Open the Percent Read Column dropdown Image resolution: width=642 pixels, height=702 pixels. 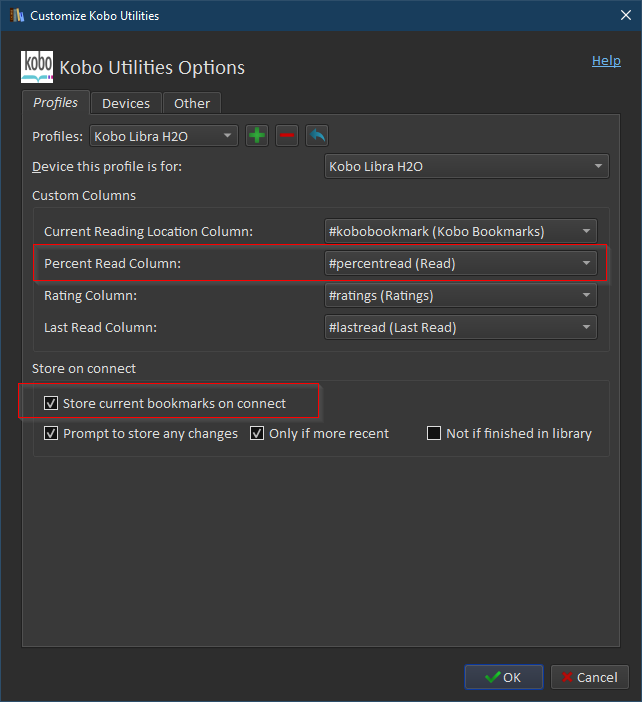tap(461, 263)
